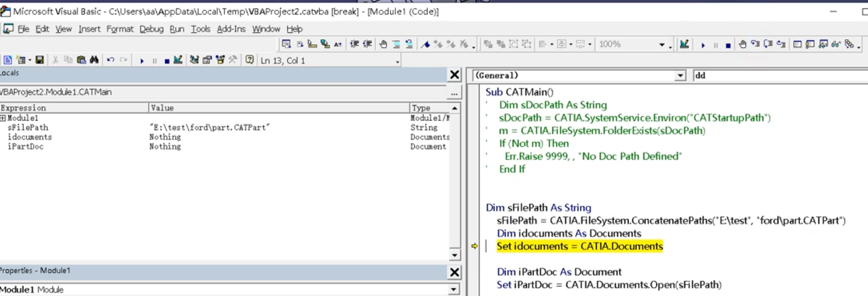This screenshot has height=296, width=868.
Task: Click the Expression column header
Action: (74, 108)
